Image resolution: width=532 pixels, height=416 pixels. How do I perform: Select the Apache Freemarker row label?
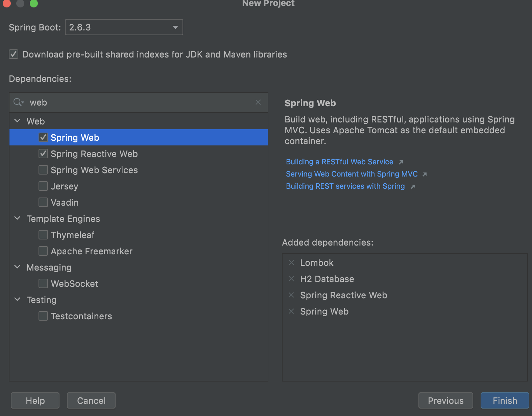(92, 251)
